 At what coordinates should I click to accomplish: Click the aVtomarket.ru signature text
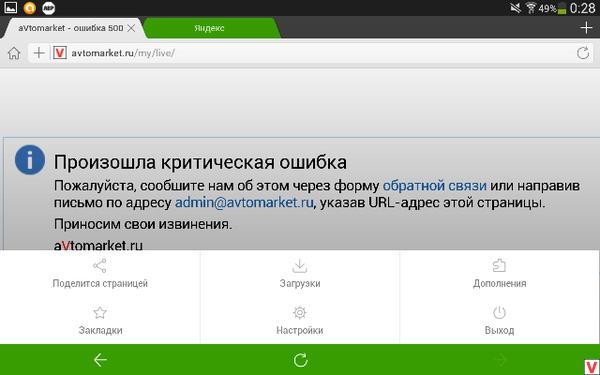pyautogui.click(x=98, y=245)
